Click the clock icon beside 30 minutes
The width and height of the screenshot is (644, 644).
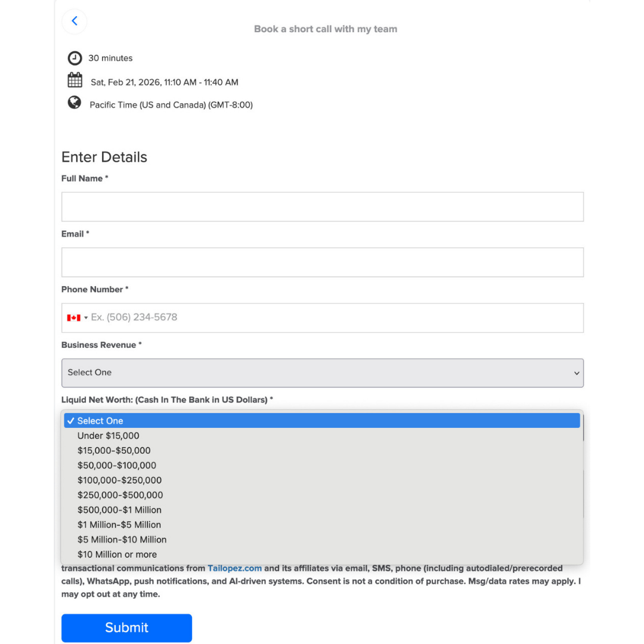coord(75,58)
